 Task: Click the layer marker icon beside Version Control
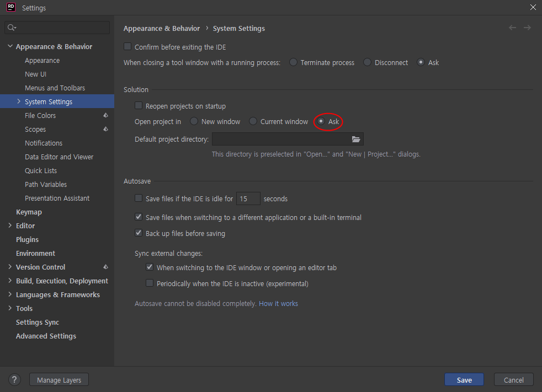106,267
